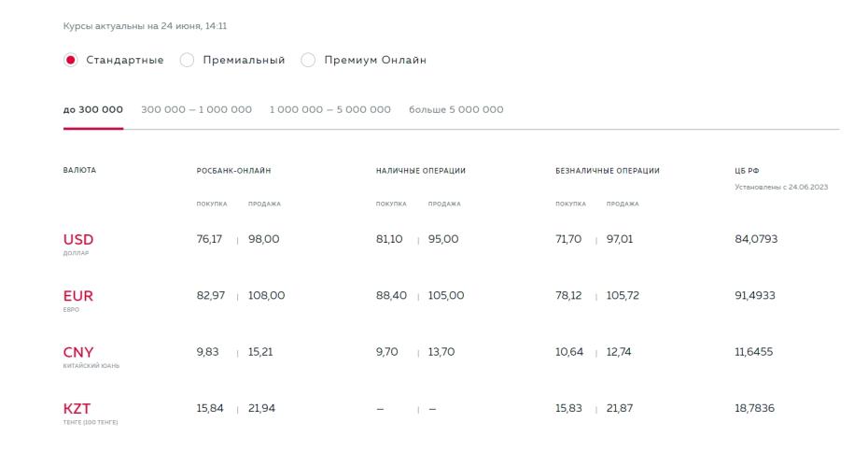Viewport: 868px width, 451px height.
Task: Click the USD online sell rate 98,00
Action: (x=263, y=239)
